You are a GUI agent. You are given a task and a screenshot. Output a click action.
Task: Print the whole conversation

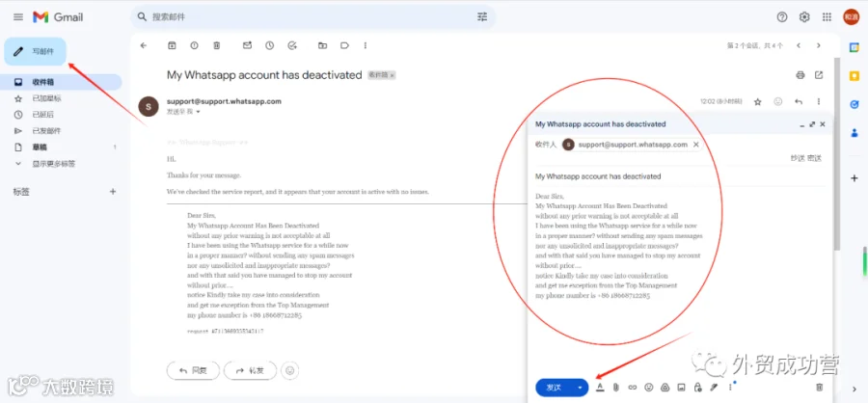tap(800, 75)
